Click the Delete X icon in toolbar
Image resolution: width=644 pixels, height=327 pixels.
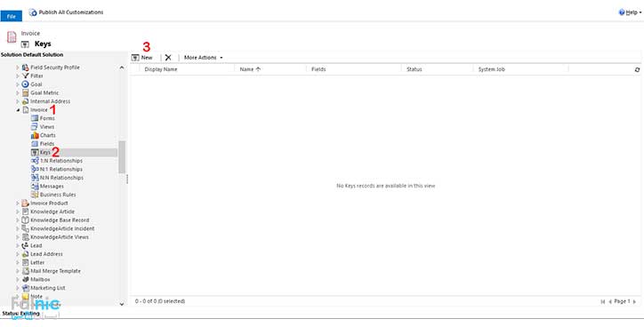coord(168,58)
